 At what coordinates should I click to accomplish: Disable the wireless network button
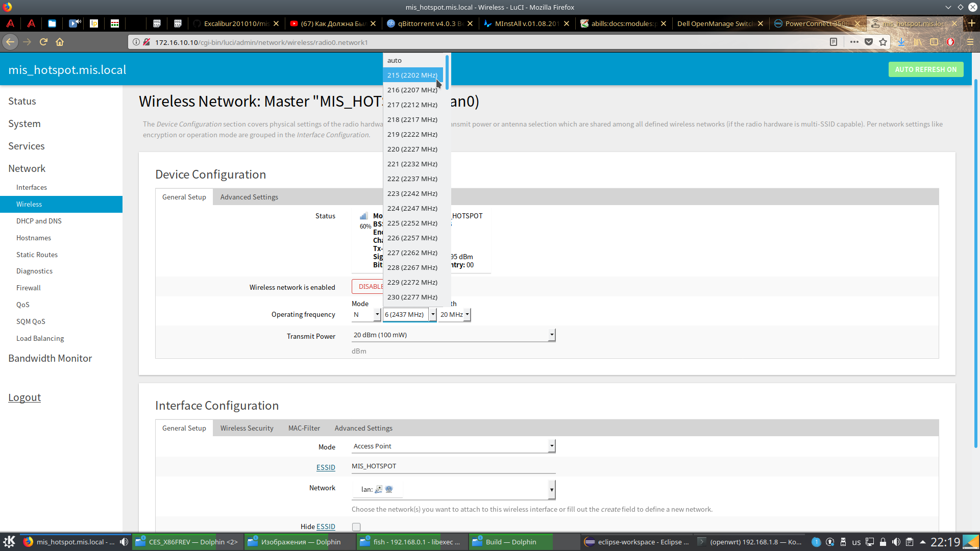tap(367, 287)
